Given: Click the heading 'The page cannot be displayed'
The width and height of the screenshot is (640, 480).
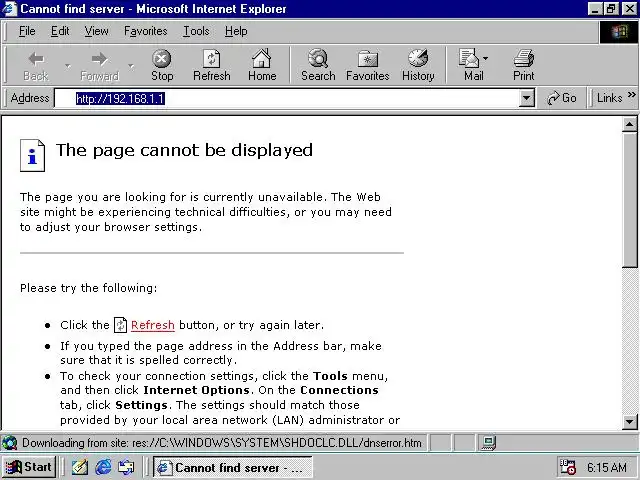Looking at the screenshot, I should (184, 151).
